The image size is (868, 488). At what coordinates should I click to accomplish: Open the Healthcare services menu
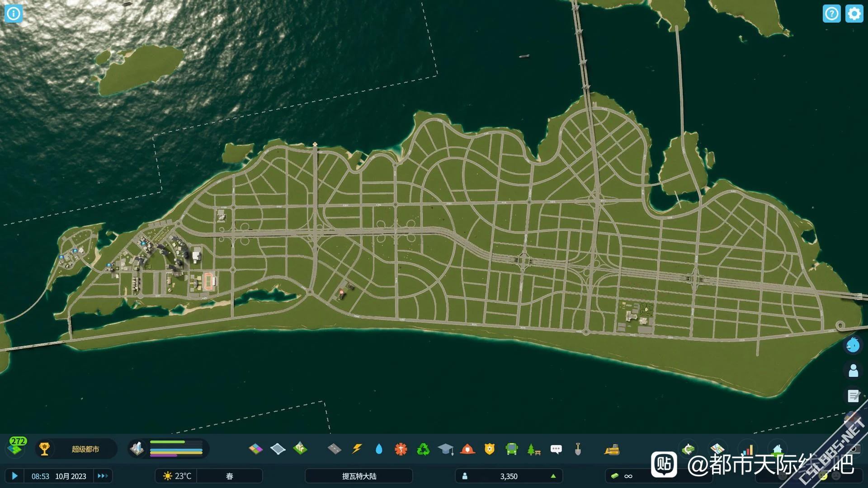[401, 449]
